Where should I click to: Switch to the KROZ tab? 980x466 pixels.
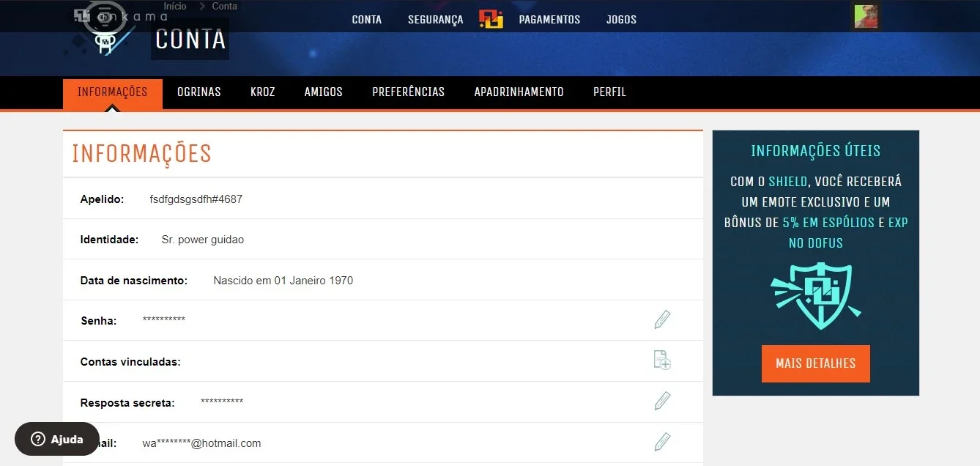coord(263,92)
